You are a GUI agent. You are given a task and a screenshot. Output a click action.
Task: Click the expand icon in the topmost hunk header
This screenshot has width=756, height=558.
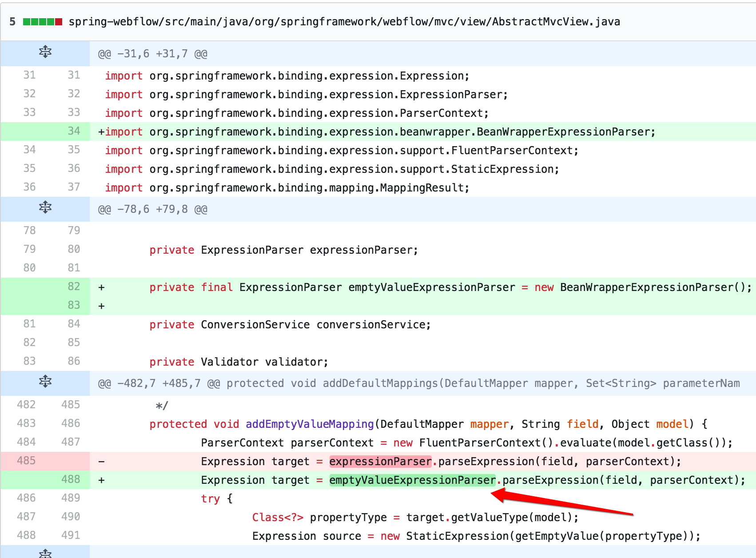tap(44, 53)
